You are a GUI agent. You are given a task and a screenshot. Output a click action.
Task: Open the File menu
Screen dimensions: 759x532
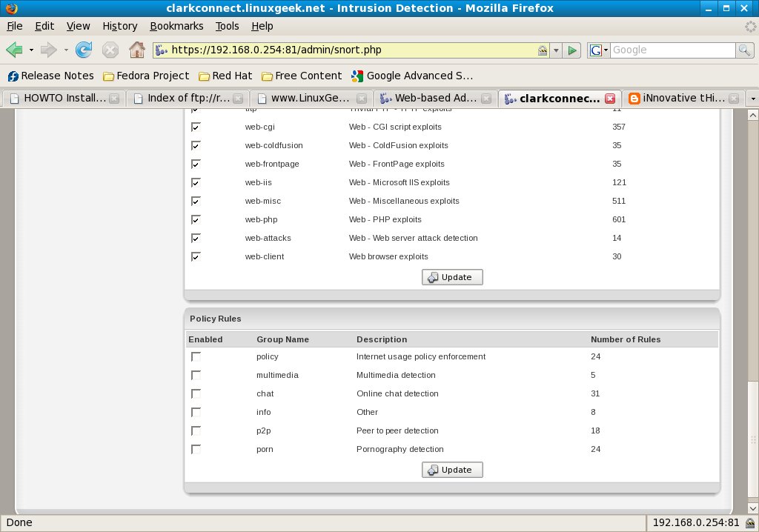pos(15,26)
